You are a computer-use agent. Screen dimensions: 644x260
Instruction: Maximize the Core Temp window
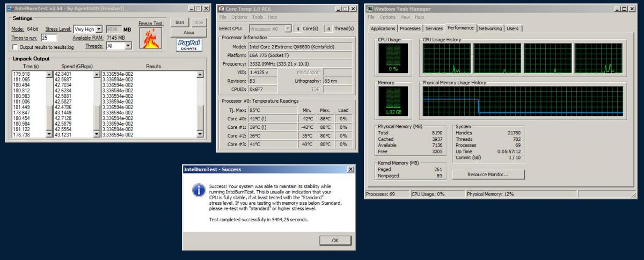(345, 9)
